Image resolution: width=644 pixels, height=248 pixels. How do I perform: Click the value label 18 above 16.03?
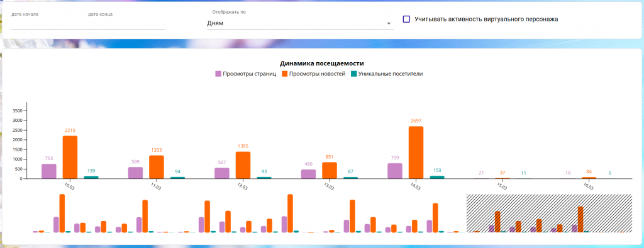[x=568, y=173]
